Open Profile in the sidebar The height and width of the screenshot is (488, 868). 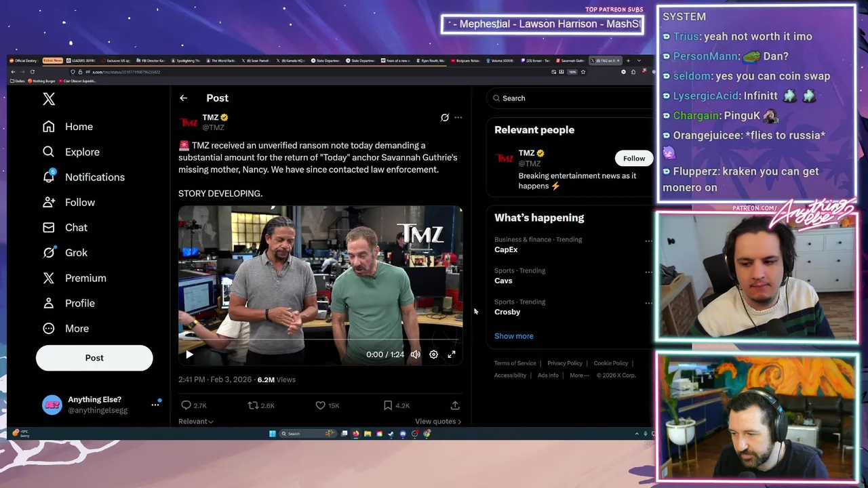[68, 303]
